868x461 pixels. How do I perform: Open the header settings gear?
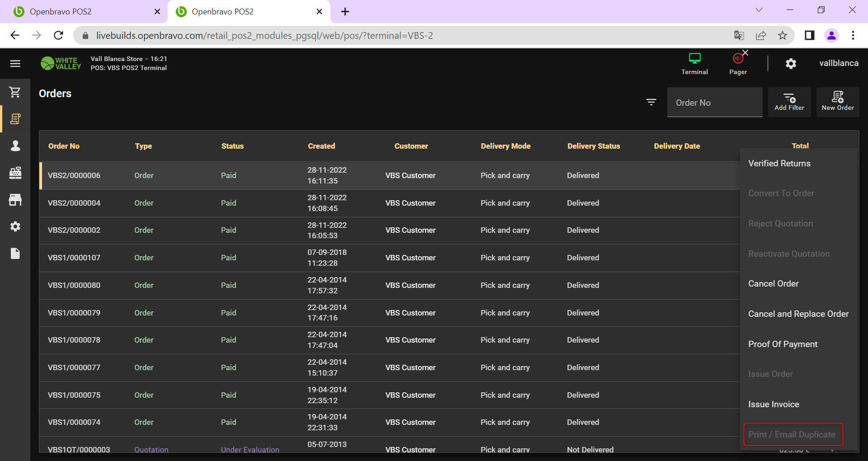click(x=791, y=64)
